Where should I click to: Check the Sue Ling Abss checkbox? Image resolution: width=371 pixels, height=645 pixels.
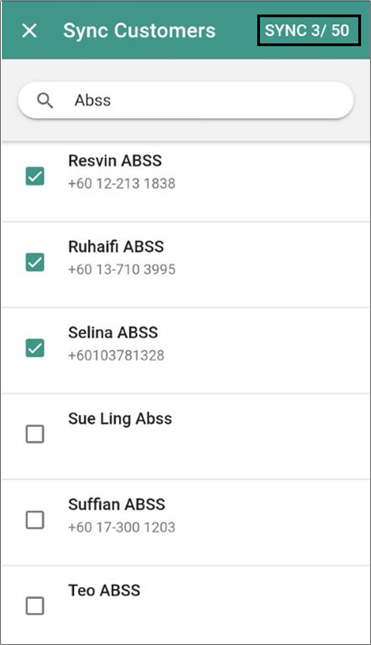click(35, 434)
